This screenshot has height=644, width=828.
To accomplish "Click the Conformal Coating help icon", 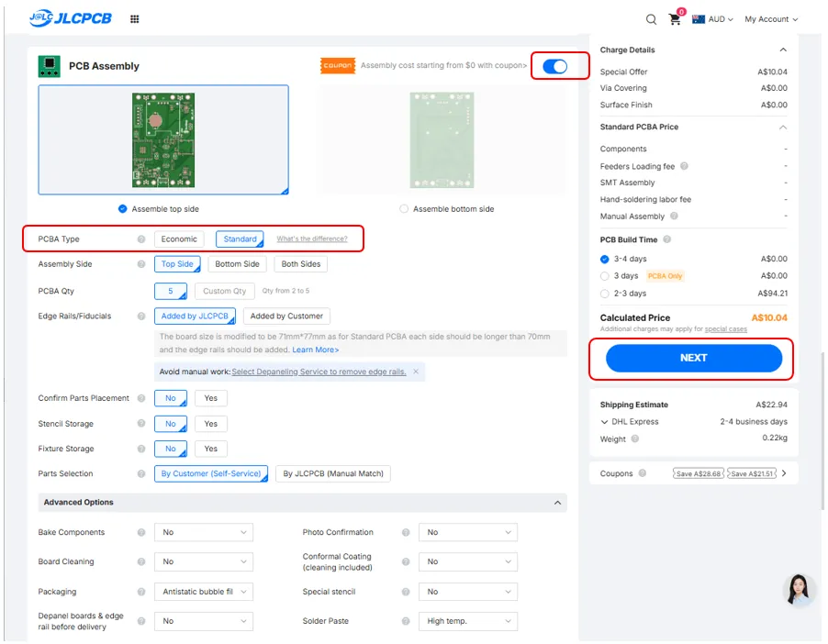I will (406, 561).
